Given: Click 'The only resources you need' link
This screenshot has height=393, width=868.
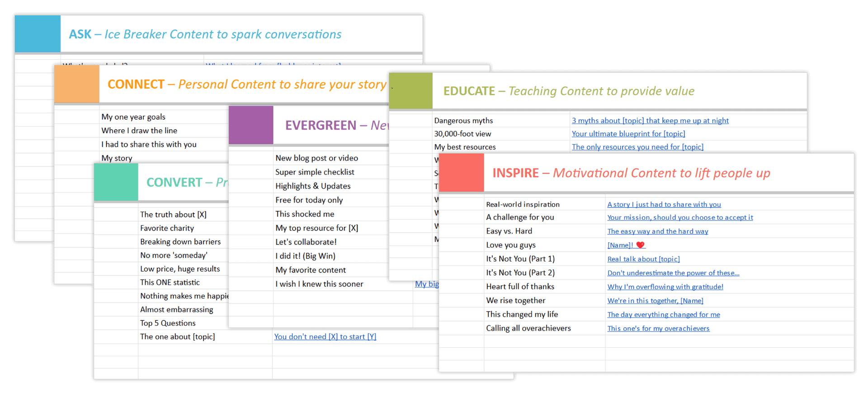Looking at the screenshot, I should tap(637, 147).
